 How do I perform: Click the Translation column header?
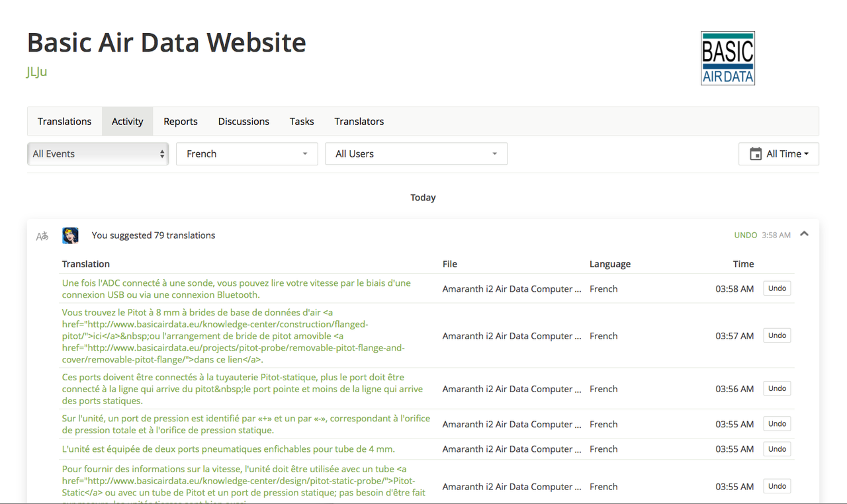point(86,264)
